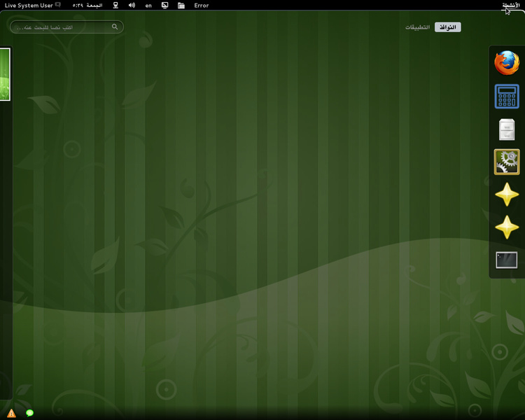Screen dimensions: 525x420
Task: Launch the Terminal from the dash
Action: pos(507,260)
